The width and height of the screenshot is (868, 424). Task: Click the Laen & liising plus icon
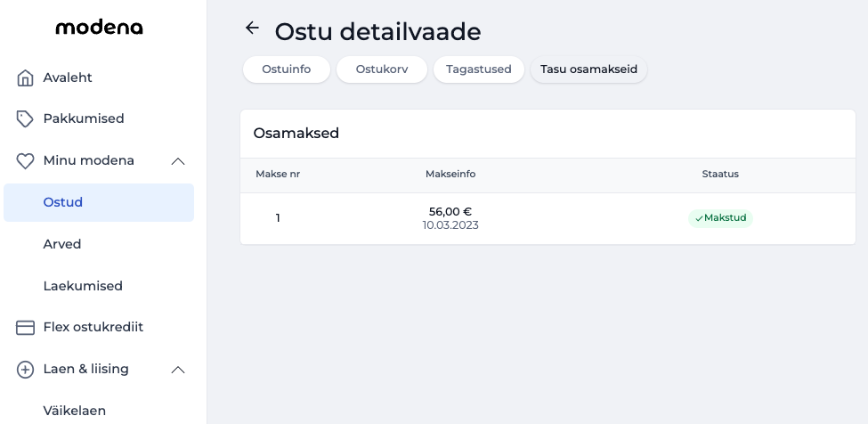click(x=25, y=370)
